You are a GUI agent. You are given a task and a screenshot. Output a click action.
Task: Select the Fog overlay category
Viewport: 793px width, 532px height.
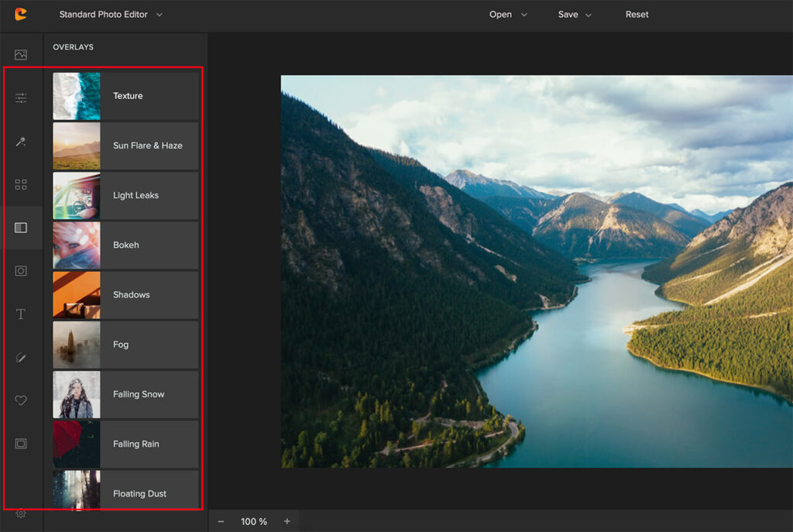pos(125,345)
